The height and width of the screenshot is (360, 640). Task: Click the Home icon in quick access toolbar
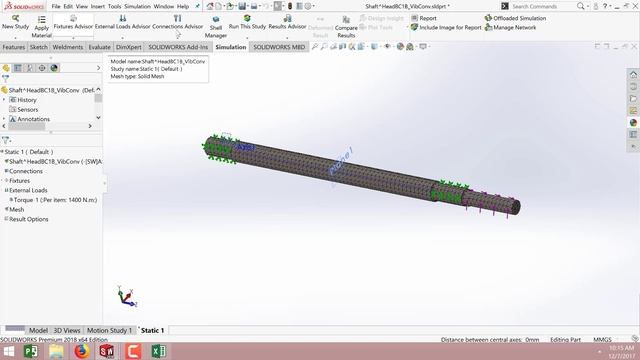pos(210,6)
